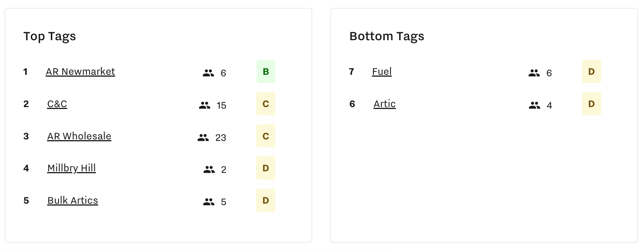Click D grade badge for Millbry Hill
The width and height of the screenshot is (644, 251).
coord(266,168)
